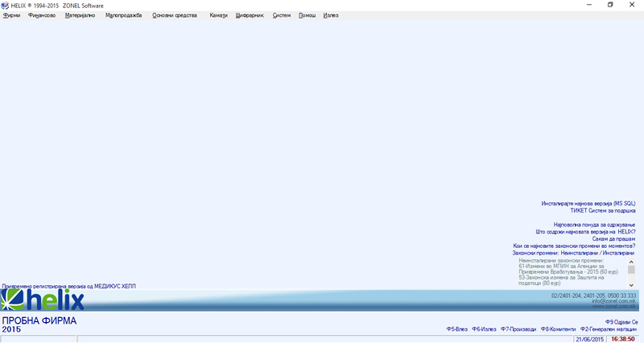Screen dimensions: 644x343
Task: Open 'ТИКЕТ Систем за подршка' link
Action: tap(602, 211)
